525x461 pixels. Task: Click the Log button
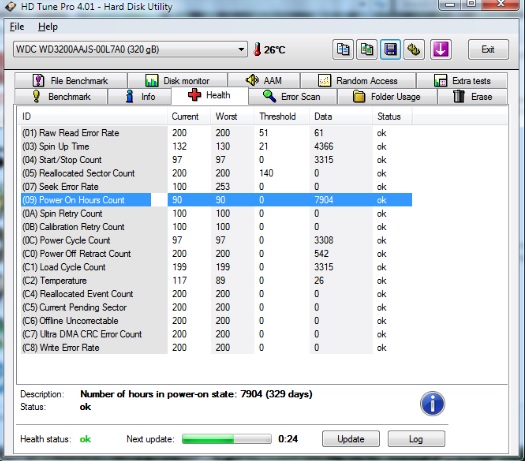416,439
